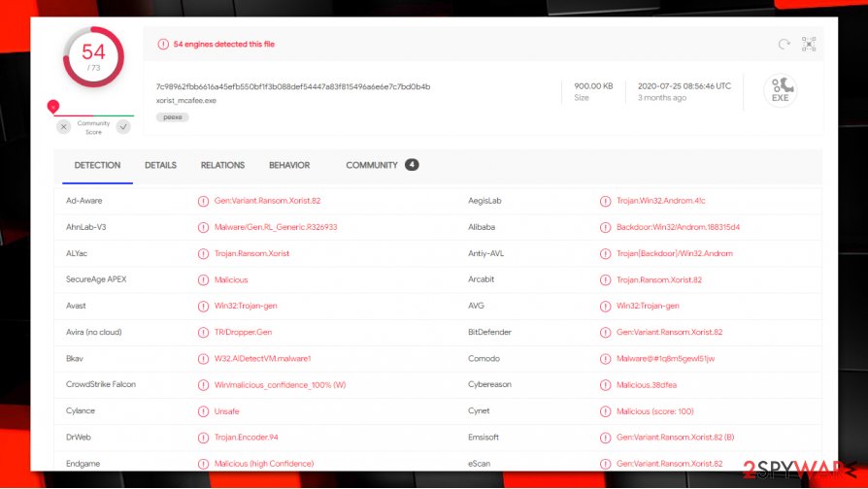Click Comodo result Malware@#1q8m5gewl51jw
The image size is (868, 489).
[x=665, y=358]
